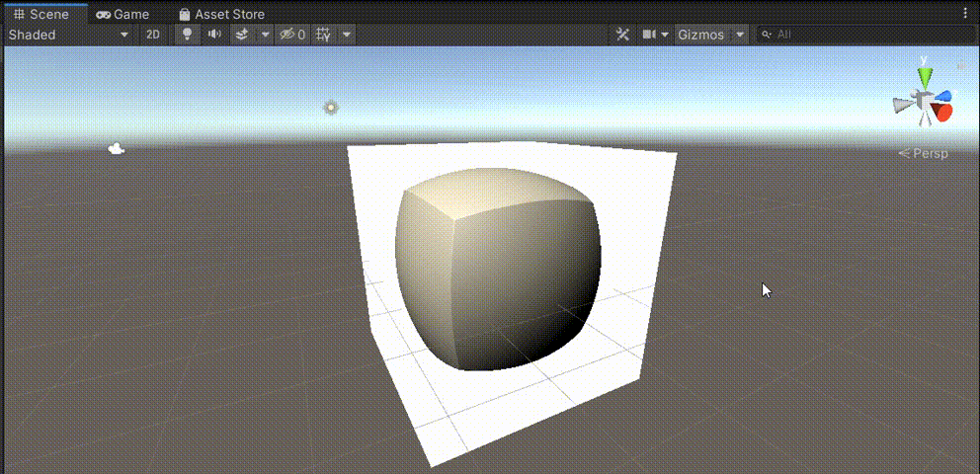Toggle scene effects (skybox, fog) button

click(242, 35)
